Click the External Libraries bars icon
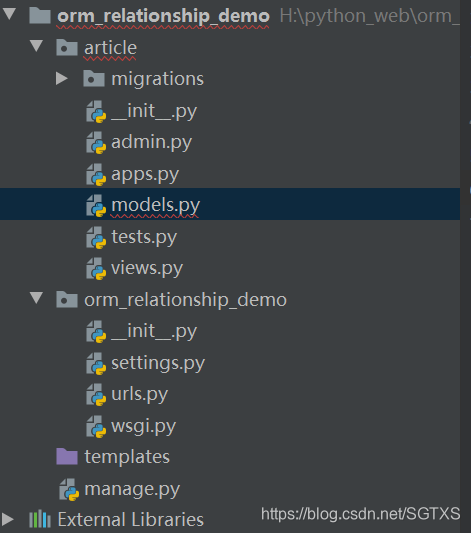The height and width of the screenshot is (533, 471). (x=40, y=519)
